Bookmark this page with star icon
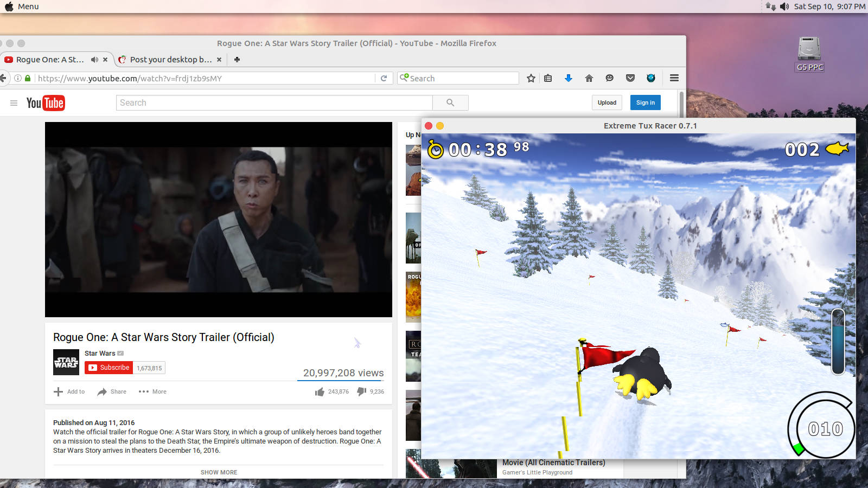Viewport: 868px width, 488px height. click(x=531, y=78)
